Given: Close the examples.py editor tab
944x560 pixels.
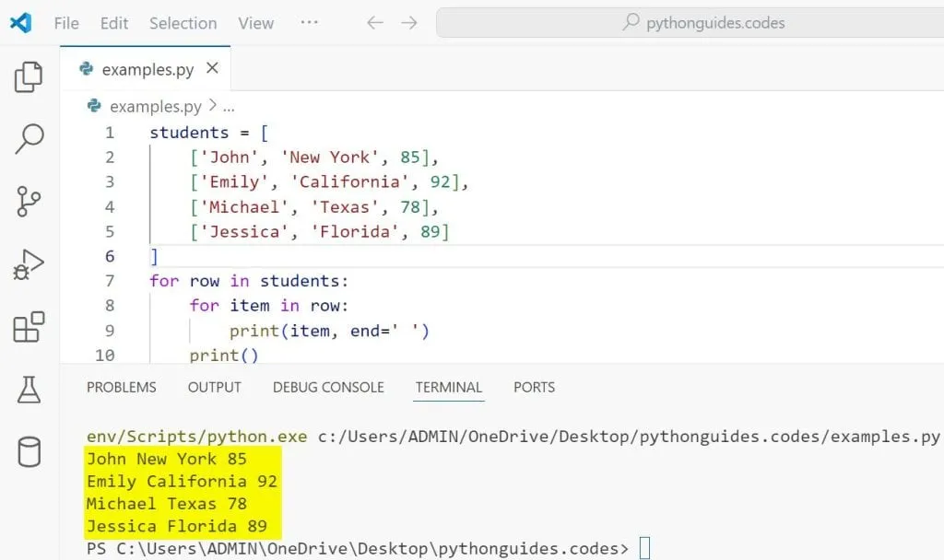Looking at the screenshot, I should [x=212, y=68].
